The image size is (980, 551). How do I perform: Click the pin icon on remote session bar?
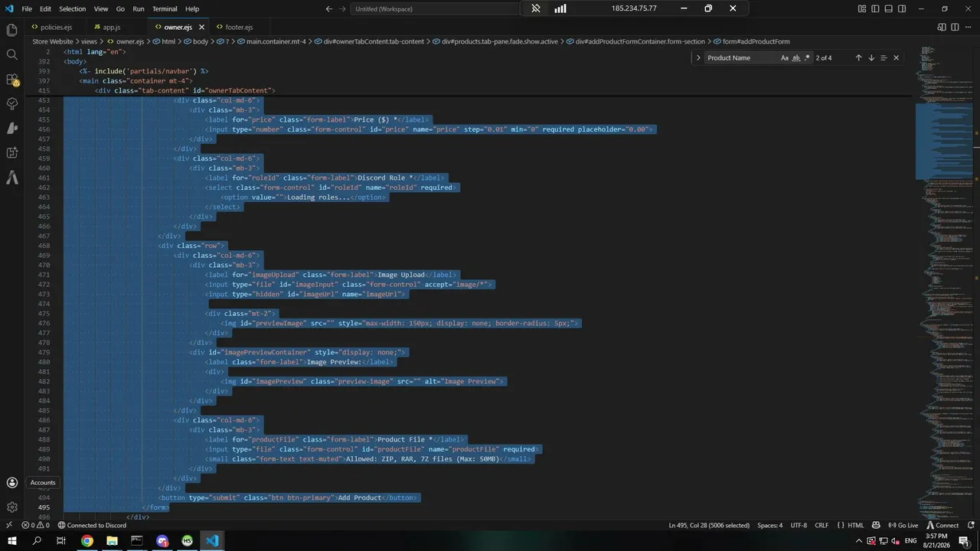pos(536,8)
